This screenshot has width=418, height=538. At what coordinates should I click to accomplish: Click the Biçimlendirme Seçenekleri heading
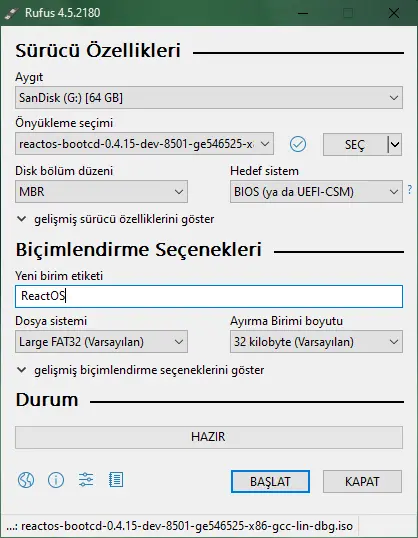[139, 249]
